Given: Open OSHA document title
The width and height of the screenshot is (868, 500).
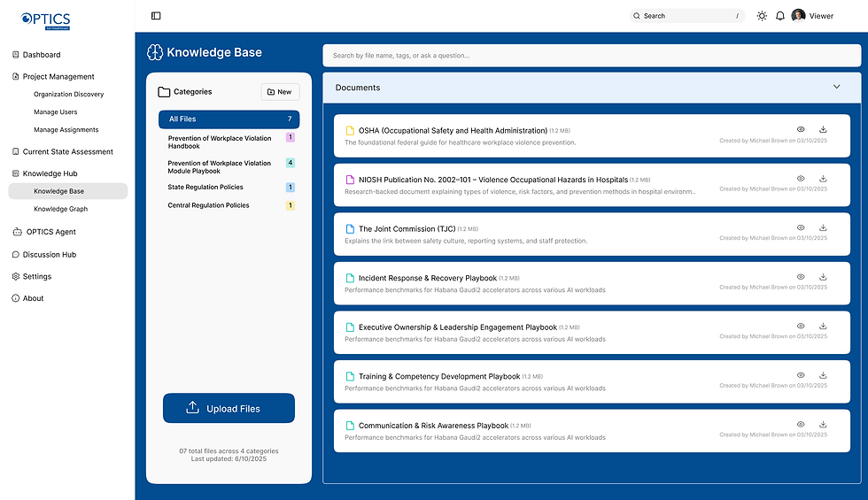Looking at the screenshot, I should click(453, 131).
